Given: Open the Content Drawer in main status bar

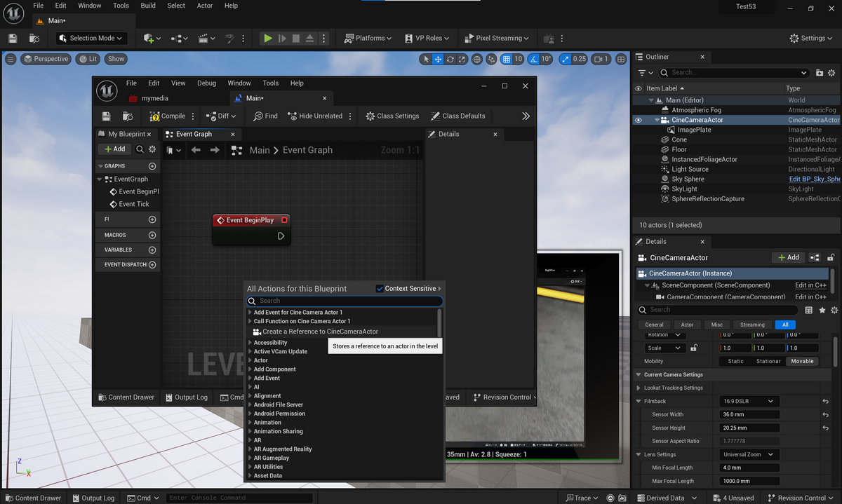Looking at the screenshot, I should (33, 498).
